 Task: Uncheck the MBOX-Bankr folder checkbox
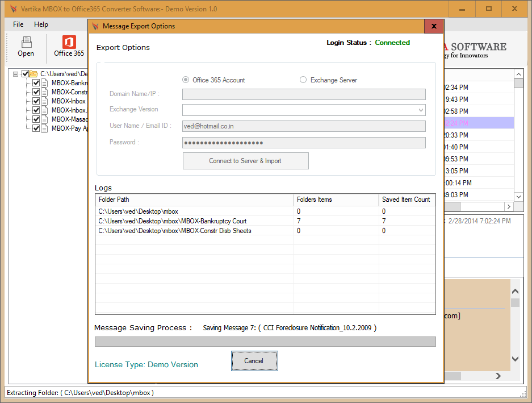[36, 83]
